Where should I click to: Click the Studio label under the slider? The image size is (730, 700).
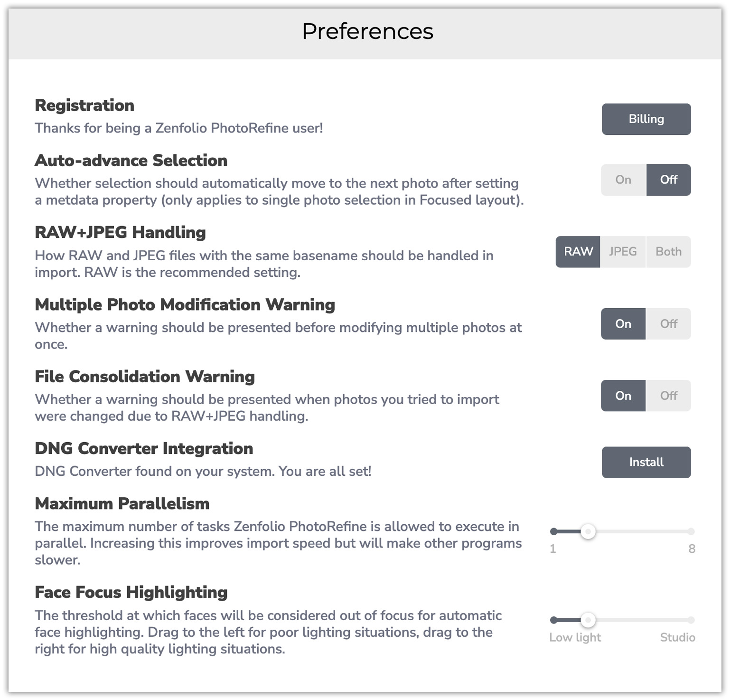[677, 637]
